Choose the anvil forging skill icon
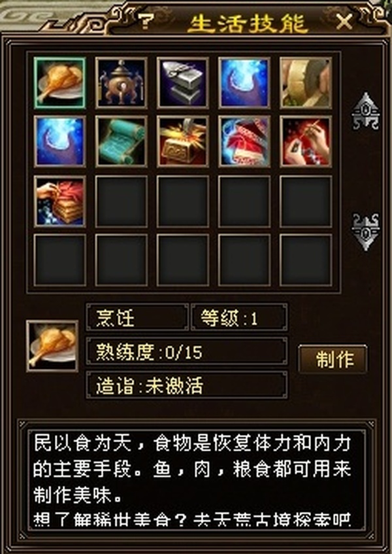Image resolution: width=392 pixels, height=554 pixels. coord(183,83)
